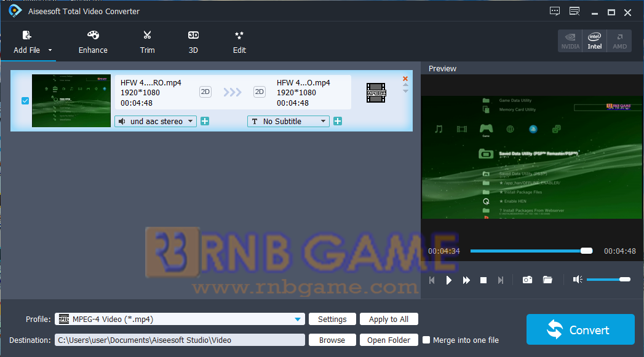
Task: Take a snapshot of the preview
Action: pyautogui.click(x=527, y=280)
